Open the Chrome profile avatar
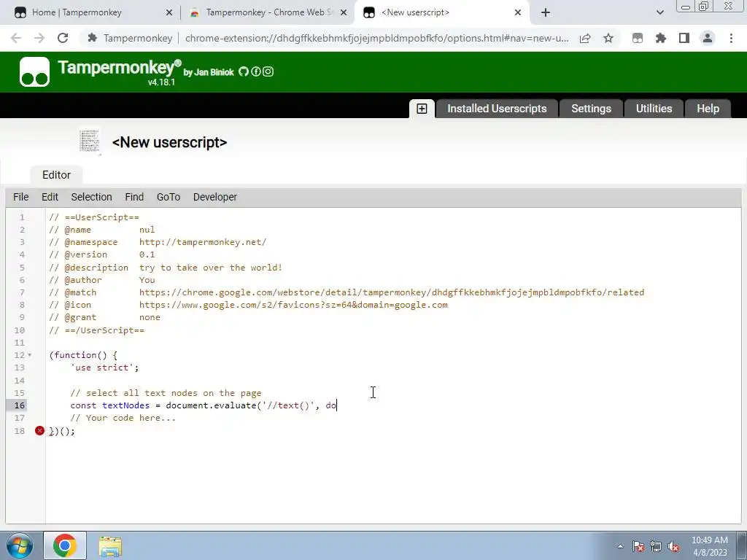747x560 pixels. coord(708,38)
